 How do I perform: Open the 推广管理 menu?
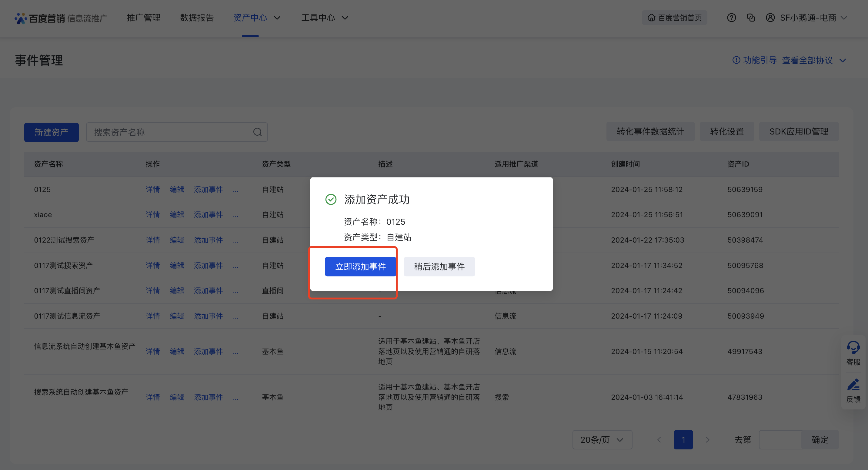tap(144, 18)
